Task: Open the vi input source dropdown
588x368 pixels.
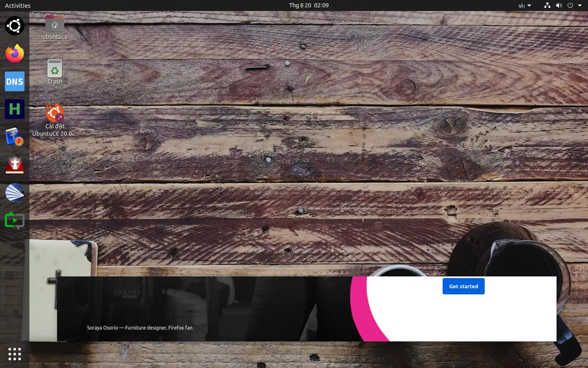Action: click(525, 5)
